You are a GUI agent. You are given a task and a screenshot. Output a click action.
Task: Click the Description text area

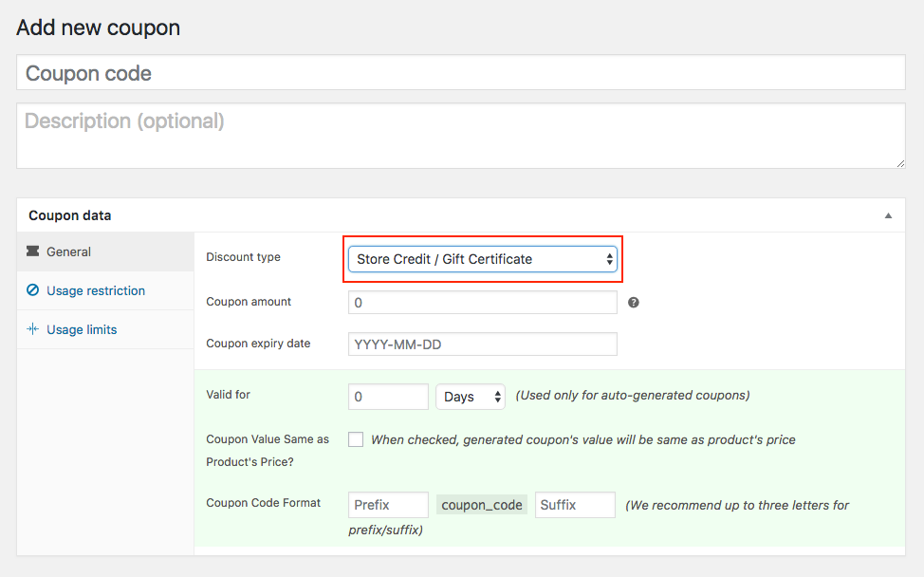click(461, 136)
